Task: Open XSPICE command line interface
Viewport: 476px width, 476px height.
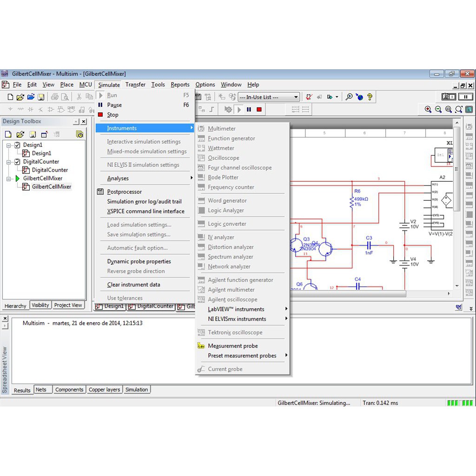Action: 145,211
